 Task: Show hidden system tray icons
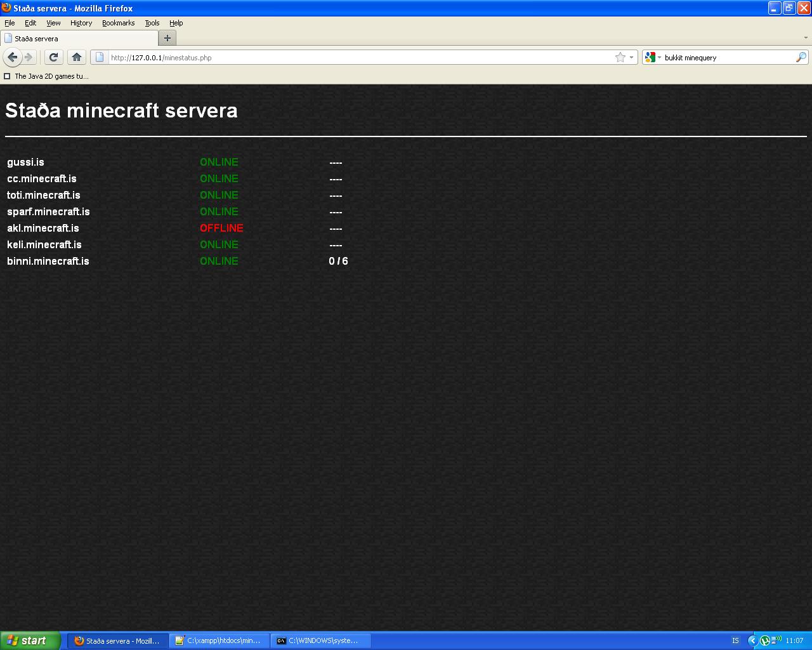pos(752,640)
